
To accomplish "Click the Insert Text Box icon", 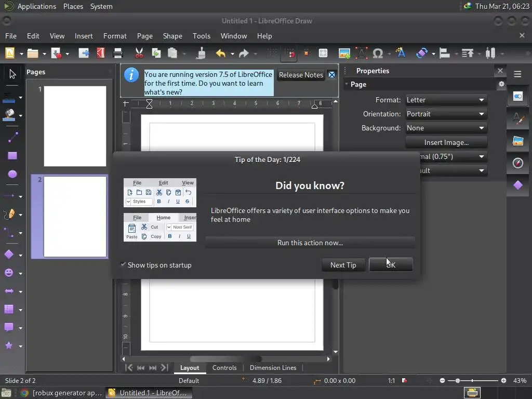I will tap(362, 54).
